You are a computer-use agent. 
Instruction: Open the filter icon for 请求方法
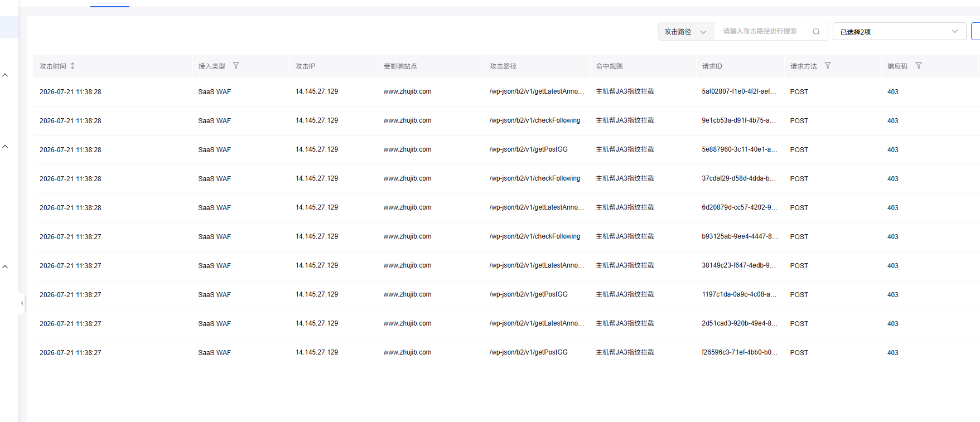tap(828, 66)
